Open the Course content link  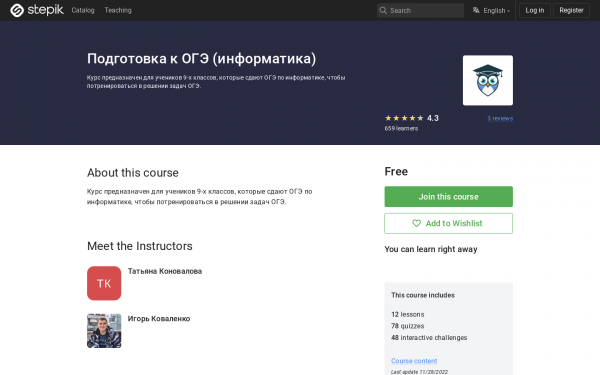click(x=414, y=361)
